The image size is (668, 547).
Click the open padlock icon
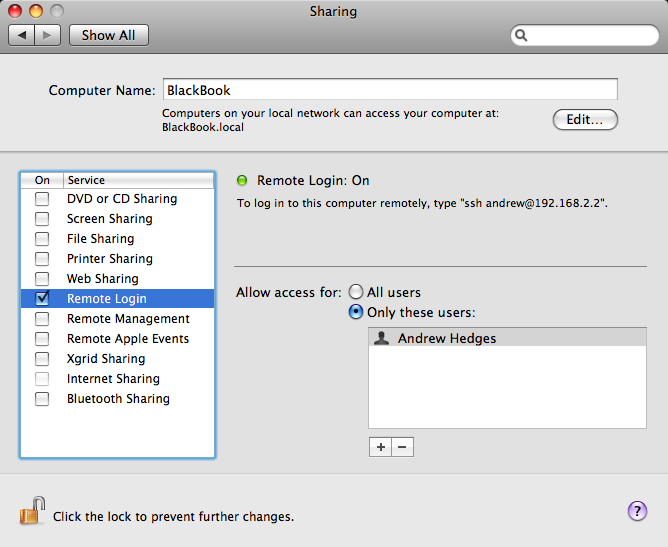point(32,510)
